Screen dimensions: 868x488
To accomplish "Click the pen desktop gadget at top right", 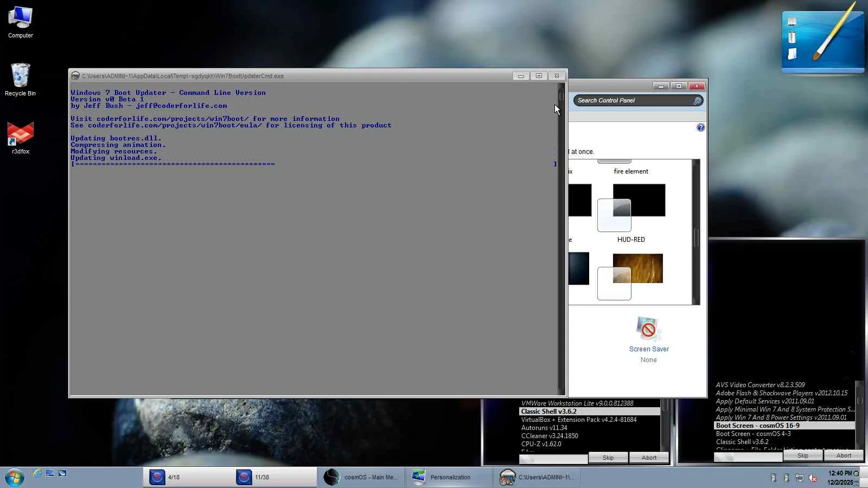I will tap(822, 37).
